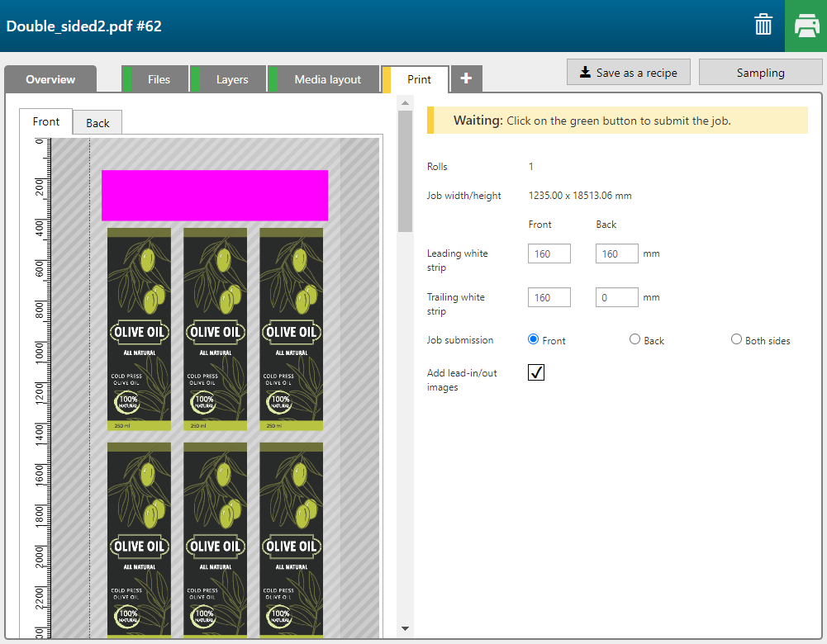827x644 pixels.
Task: Click Front trailing white strip field
Action: (549, 297)
